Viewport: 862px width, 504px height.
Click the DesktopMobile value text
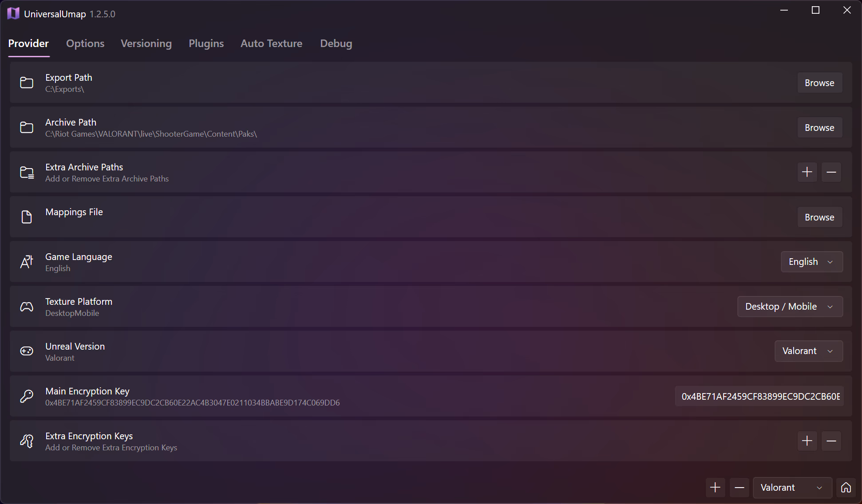coord(72,313)
